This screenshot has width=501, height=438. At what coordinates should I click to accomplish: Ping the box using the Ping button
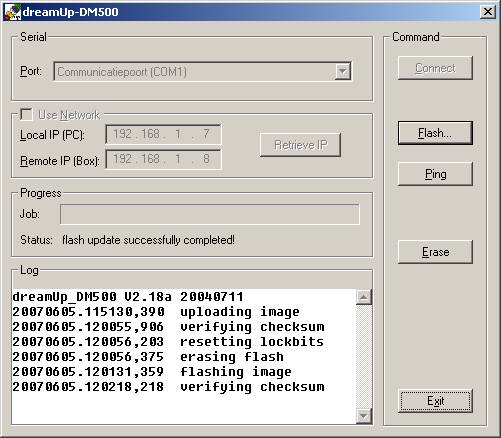[x=435, y=174]
